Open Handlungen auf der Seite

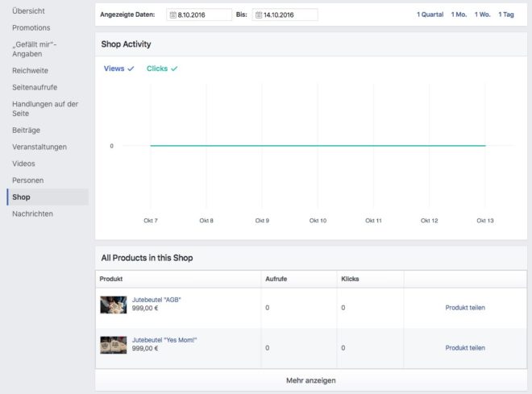pyautogui.click(x=45, y=109)
